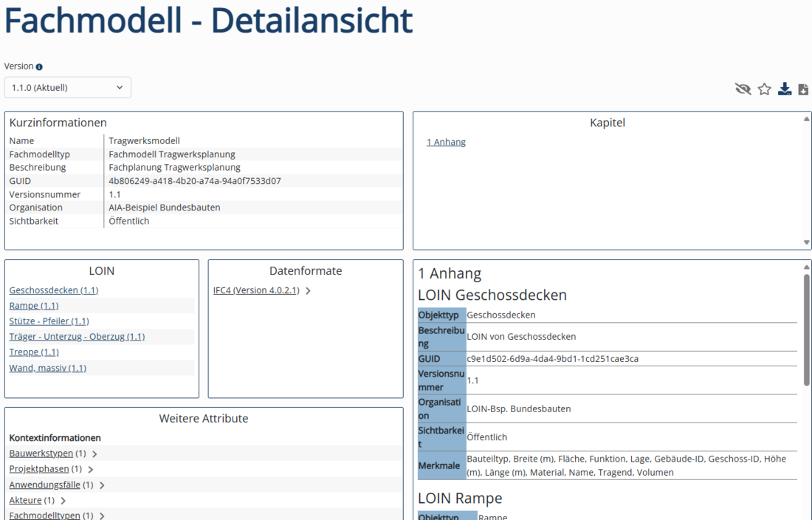This screenshot has width=812, height=520.
Task: Click the Objekttyp value Geschossdecken
Action: coord(500,315)
